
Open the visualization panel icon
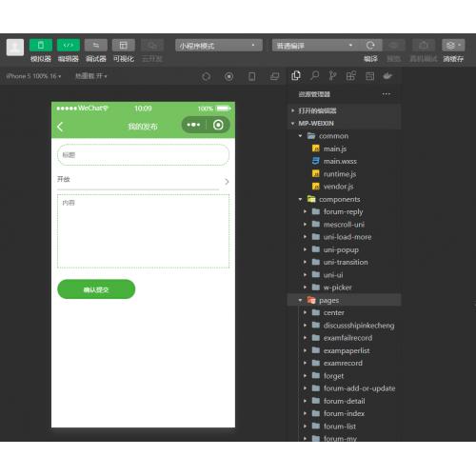click(x=124, y=45)
